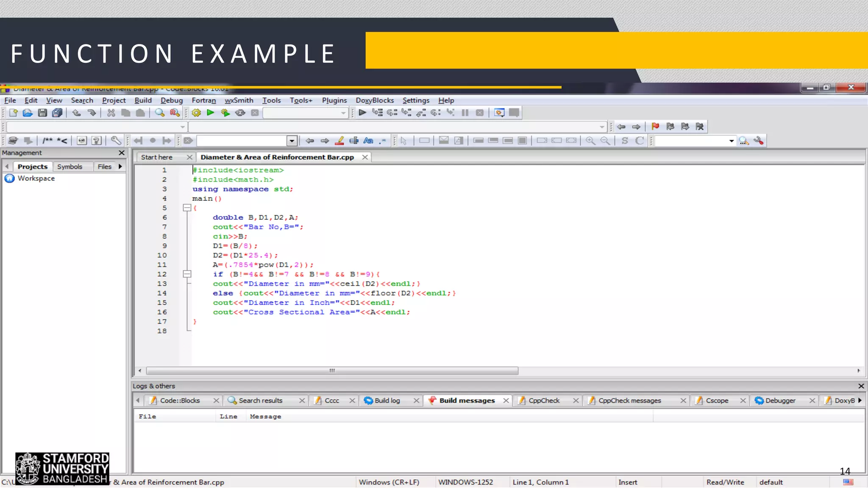The height and width of the screenshot is (488, 868).
Task: Collapse the fold marker at line 5
Action: click(187, 208)
